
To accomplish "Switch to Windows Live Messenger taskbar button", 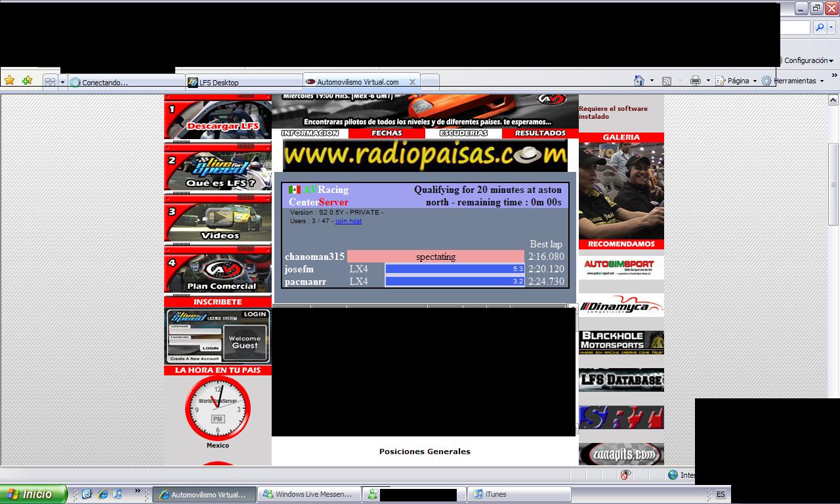I will (x=308, y=495).
